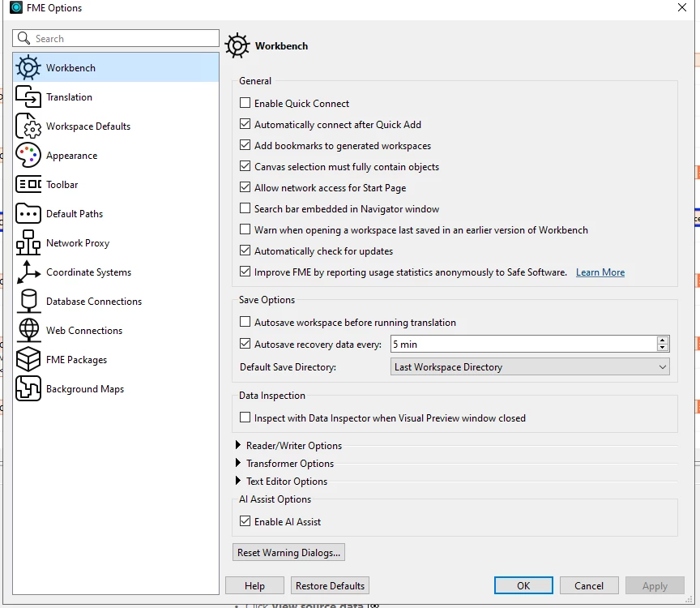Open the Workspace Defaults gear-page icon
The image size is (700, 608).
[28, 126]
